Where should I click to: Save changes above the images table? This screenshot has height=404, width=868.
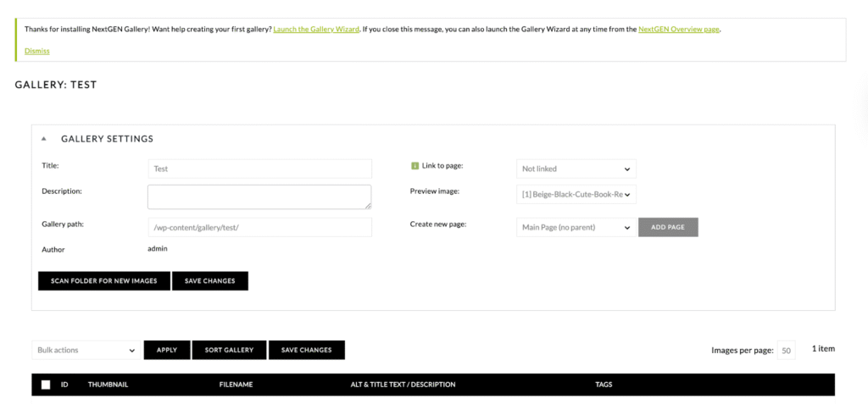[x=306, y=350]
